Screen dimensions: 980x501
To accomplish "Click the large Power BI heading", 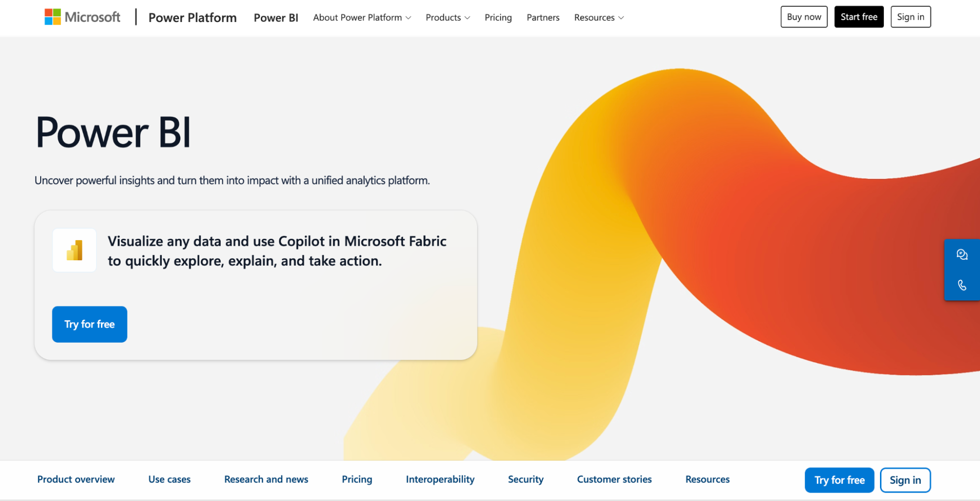I will [x=113, y=132].
